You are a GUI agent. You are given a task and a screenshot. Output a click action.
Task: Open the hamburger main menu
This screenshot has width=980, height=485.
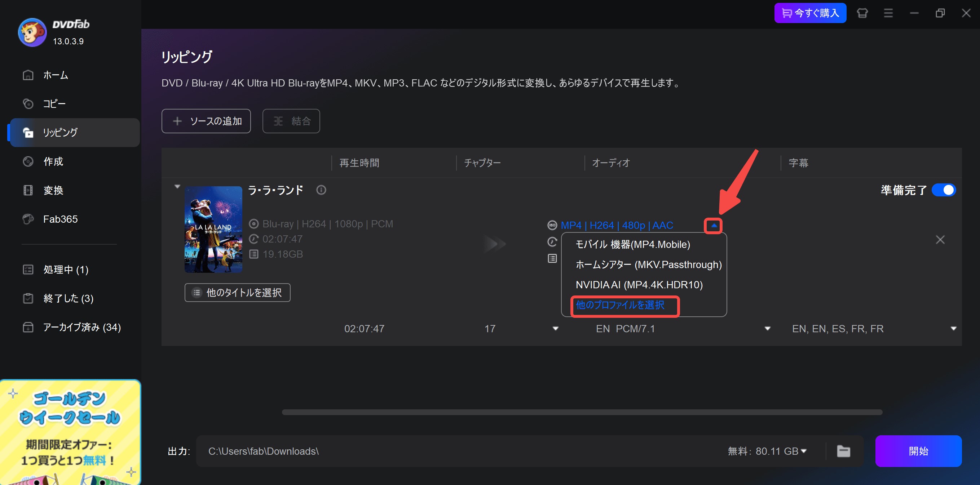pyautogui.click(x=888, y=13)
